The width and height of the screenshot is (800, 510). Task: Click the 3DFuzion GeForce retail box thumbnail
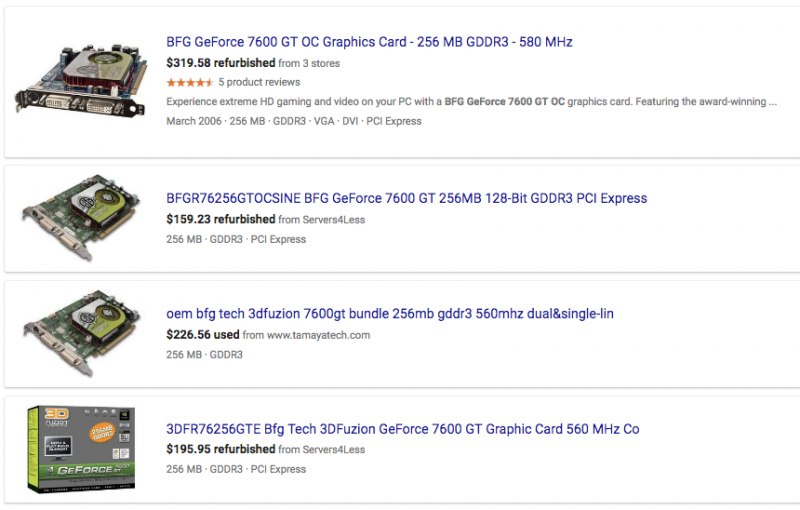click(x=82, y=449)
